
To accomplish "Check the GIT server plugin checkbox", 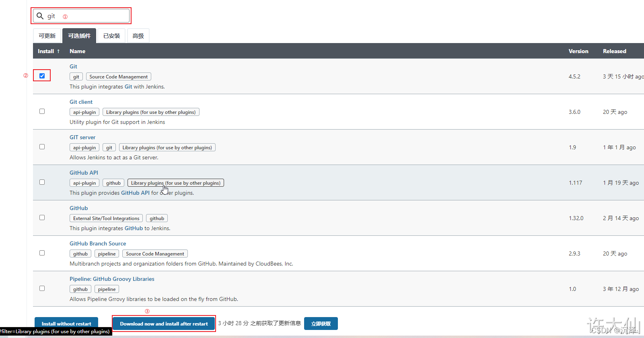I will tap(42, 146).
